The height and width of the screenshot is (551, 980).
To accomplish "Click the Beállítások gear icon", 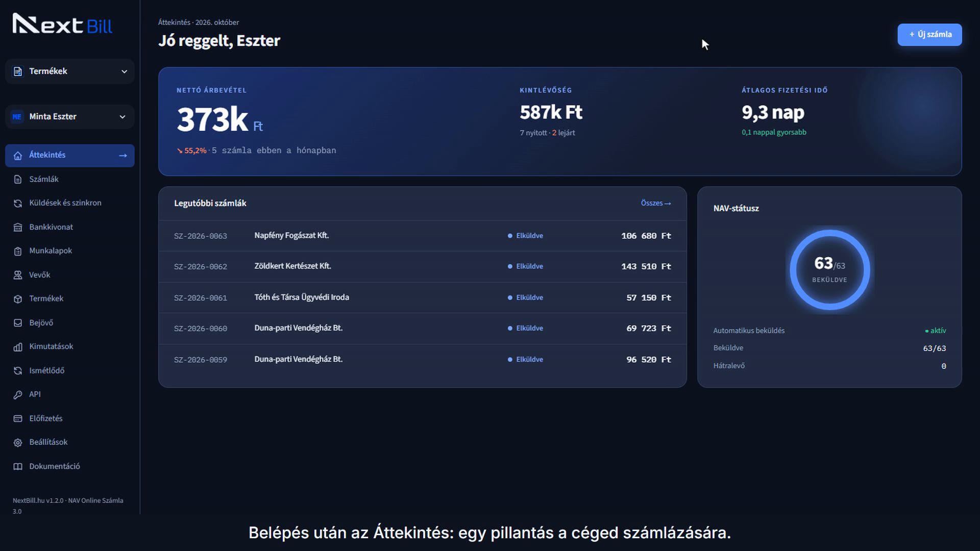I will point(18,442).
